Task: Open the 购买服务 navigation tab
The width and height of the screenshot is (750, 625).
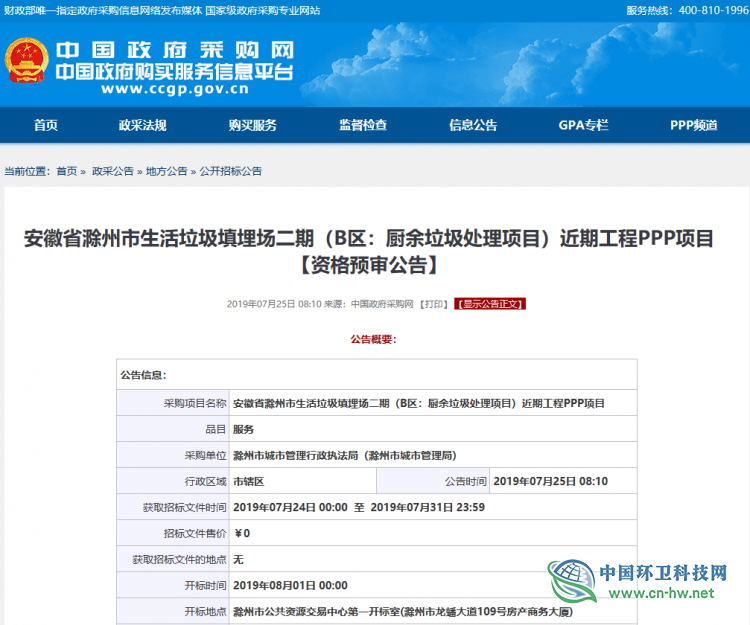Action: click(x=253, y=125)
